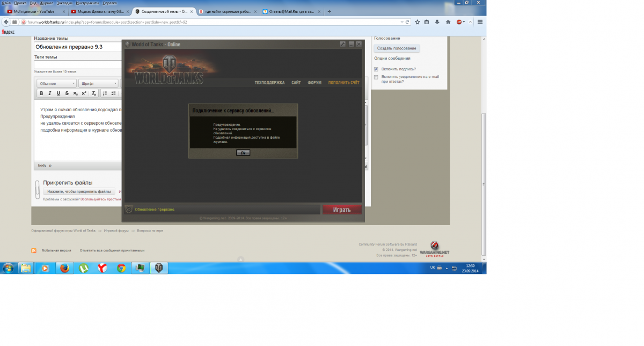Screen dimensions: 644x346
Task: Open the Шрифт font dropdown
Action: (98, 83)
